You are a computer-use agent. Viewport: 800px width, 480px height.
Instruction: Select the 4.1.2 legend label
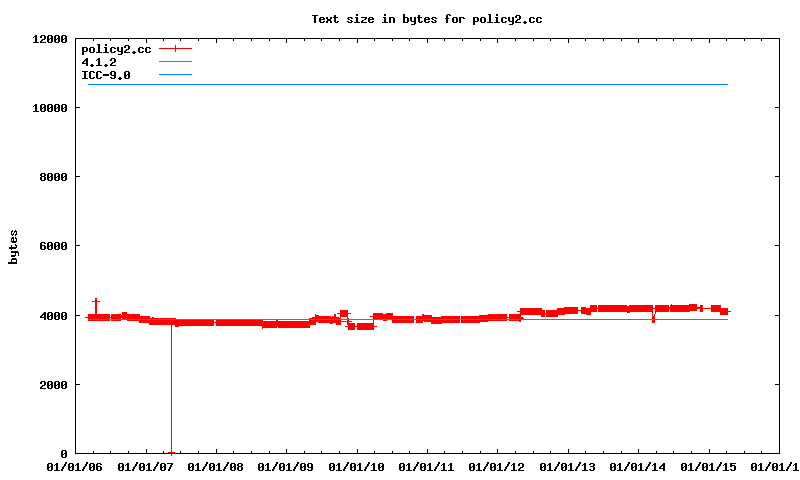point(98,62)
